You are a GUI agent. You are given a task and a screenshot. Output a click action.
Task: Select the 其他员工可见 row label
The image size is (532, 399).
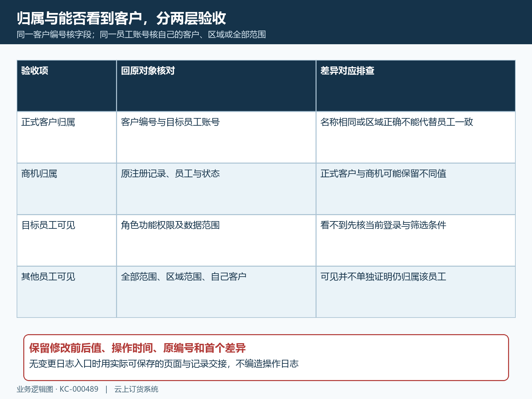point(48,277)
